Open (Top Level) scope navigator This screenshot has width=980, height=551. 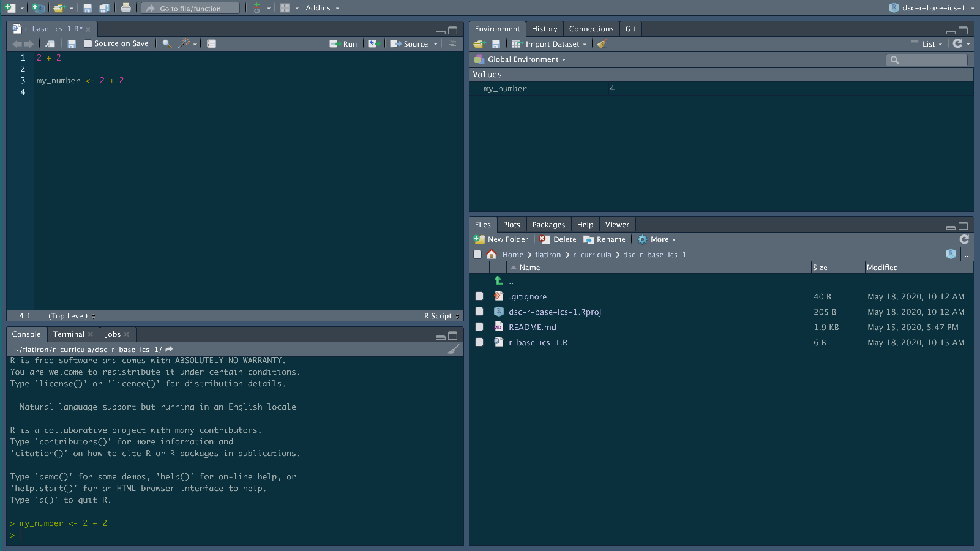click(x=72, y=316)
